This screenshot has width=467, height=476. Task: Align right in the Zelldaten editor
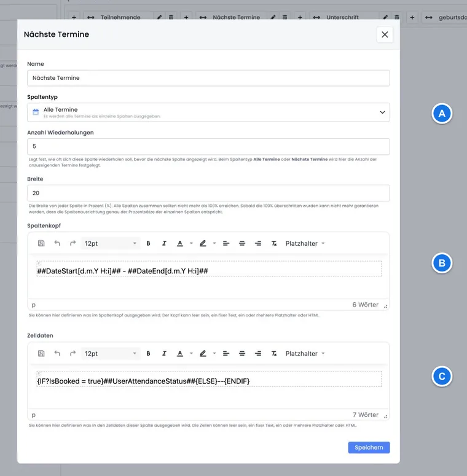point(258,353)
